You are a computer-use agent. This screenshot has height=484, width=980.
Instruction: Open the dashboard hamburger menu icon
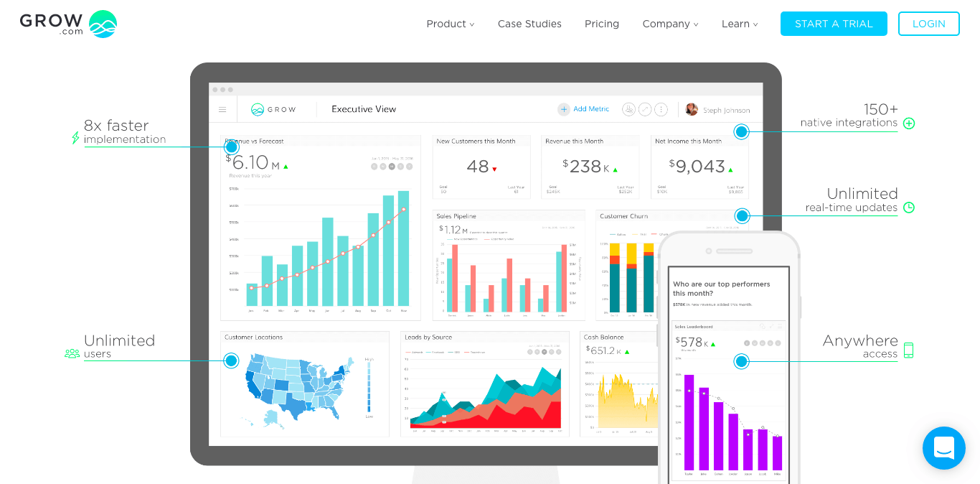pyautogui.click(x=222, y=110)
